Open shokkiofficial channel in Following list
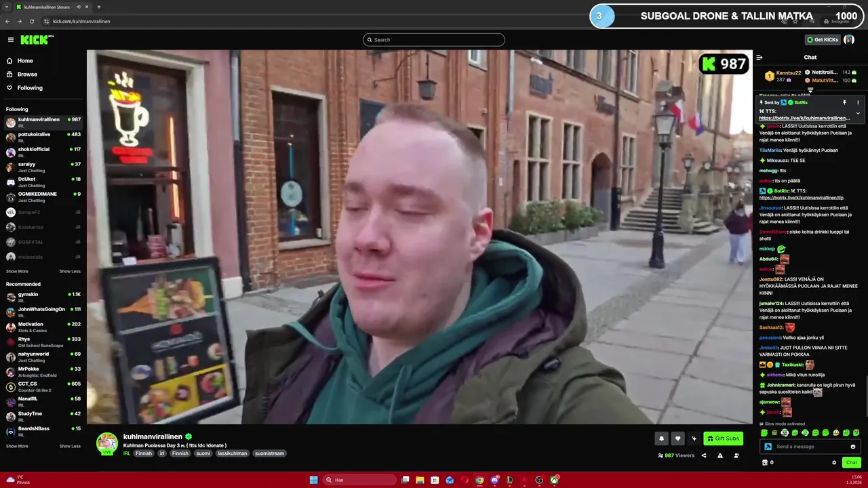This screenshot has width=868, height=488. pos(43,152)
